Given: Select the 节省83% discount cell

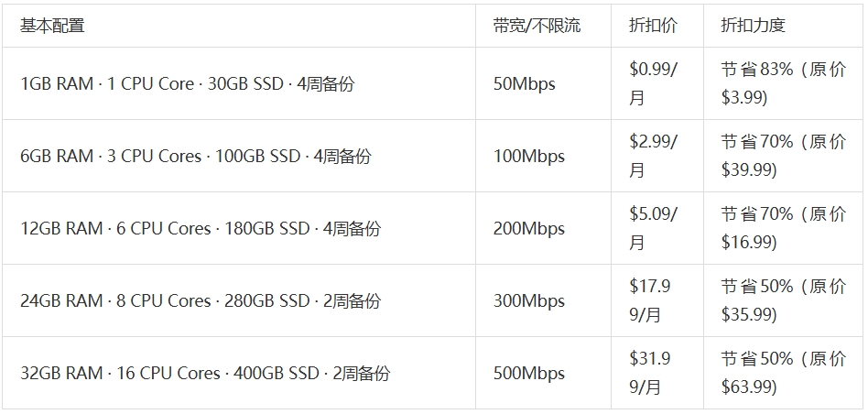Looking at the screenshot, I should click(x=783, y=83).
